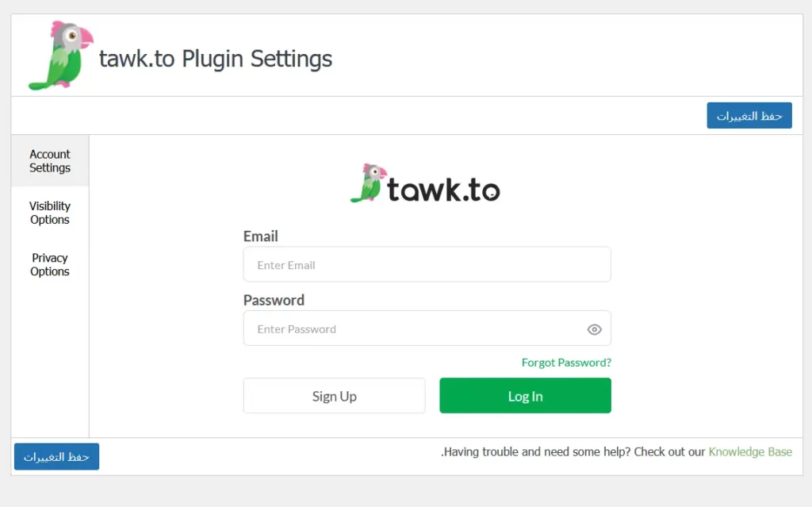
Task: Click the speech-bubble letter "o" in the tawk.to logo
Action: (x=490, y=190)
